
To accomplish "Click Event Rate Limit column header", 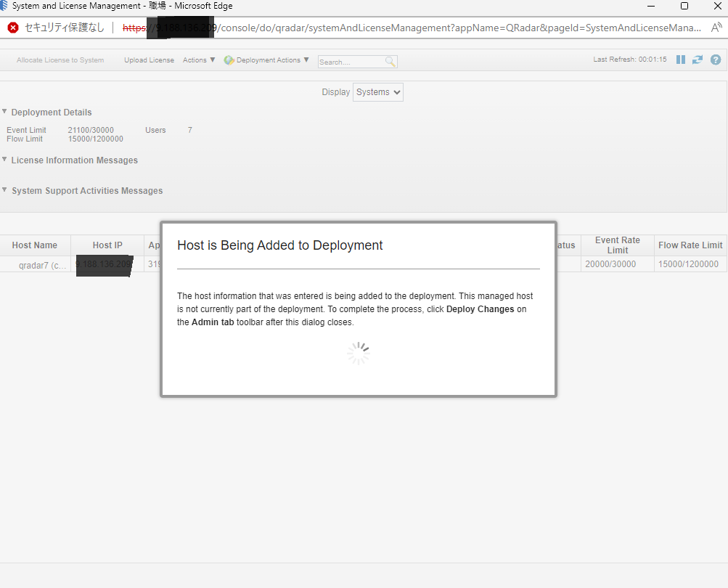I will click(x=617, y=245).
